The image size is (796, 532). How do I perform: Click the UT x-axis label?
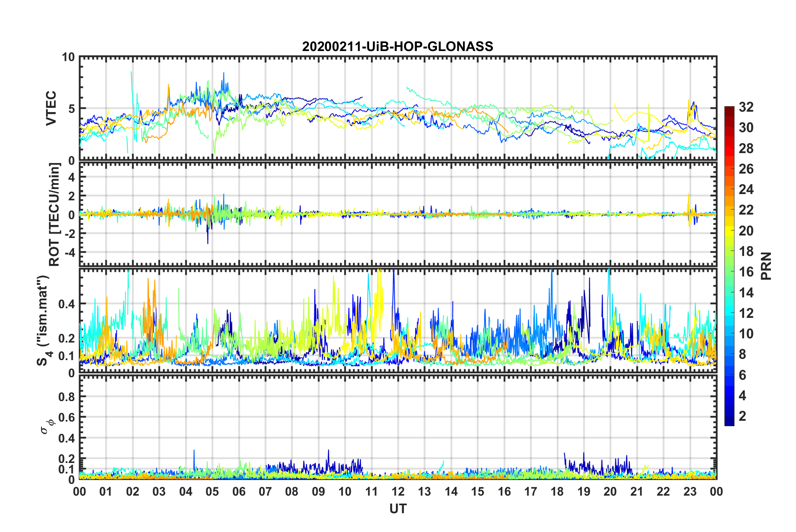click(x=398, y=509)
